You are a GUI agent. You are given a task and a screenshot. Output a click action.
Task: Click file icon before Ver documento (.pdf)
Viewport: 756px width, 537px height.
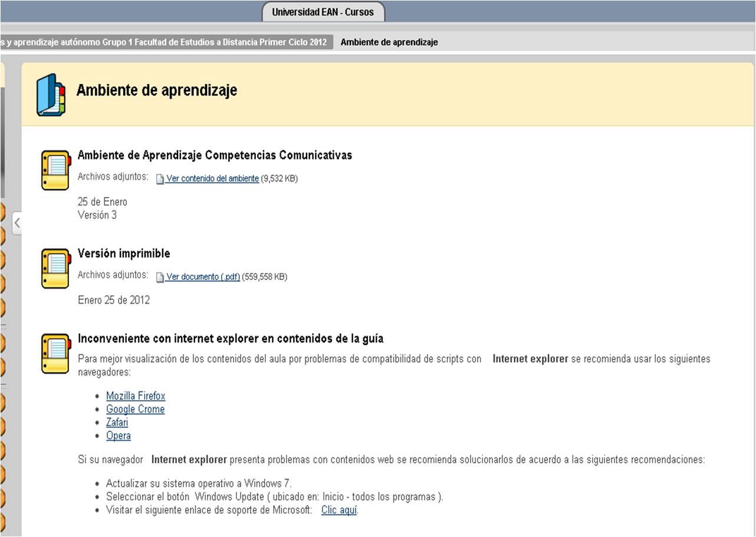point(160,278)
